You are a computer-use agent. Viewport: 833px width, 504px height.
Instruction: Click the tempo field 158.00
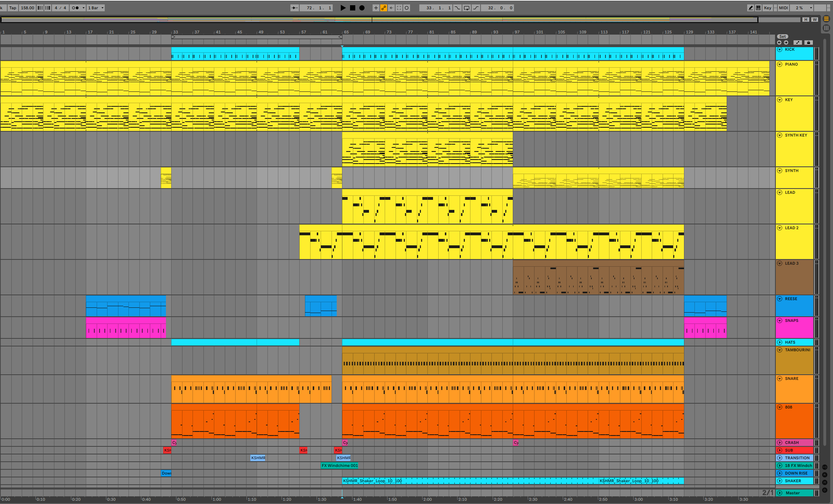coord(27,8)
